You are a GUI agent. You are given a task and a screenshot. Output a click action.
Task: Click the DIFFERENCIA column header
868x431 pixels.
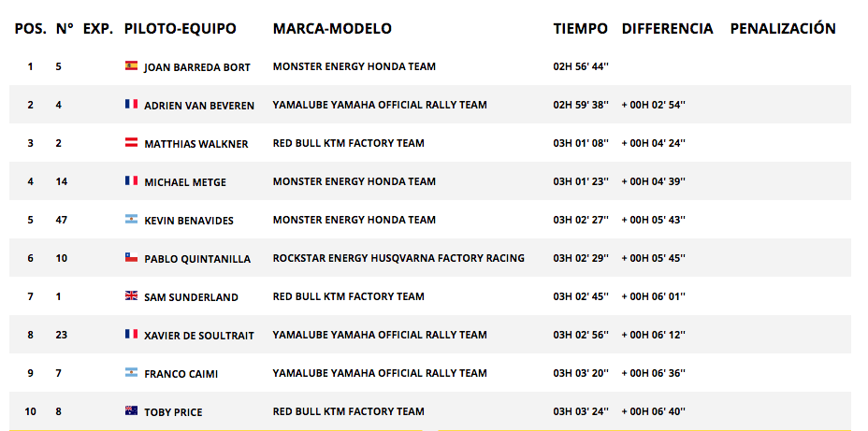(667, 29)
